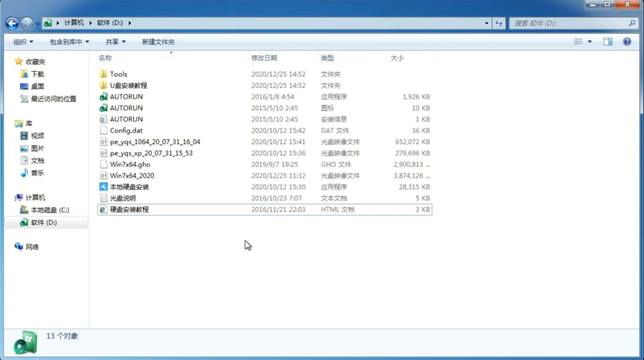Open pe_yqs_1064 disc image file
This screenshot has width=644, height=360.
pyautogui.click(x=155, y=141)
